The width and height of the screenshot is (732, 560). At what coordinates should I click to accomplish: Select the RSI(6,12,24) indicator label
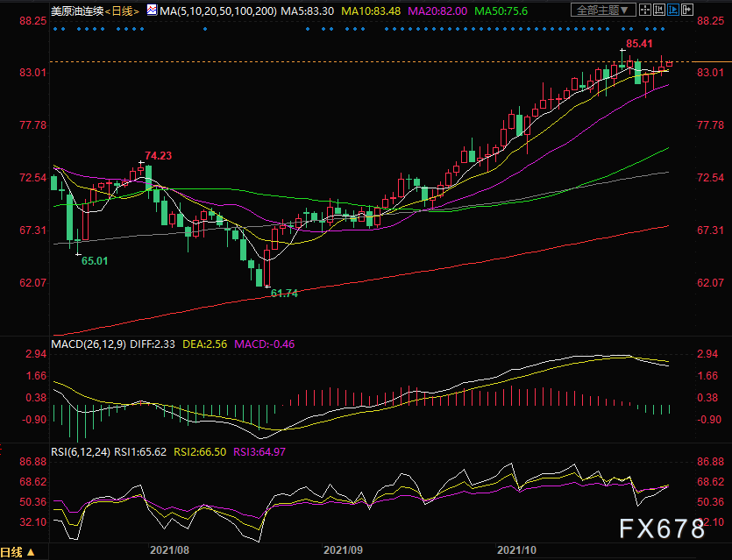[x=81, y=451]
